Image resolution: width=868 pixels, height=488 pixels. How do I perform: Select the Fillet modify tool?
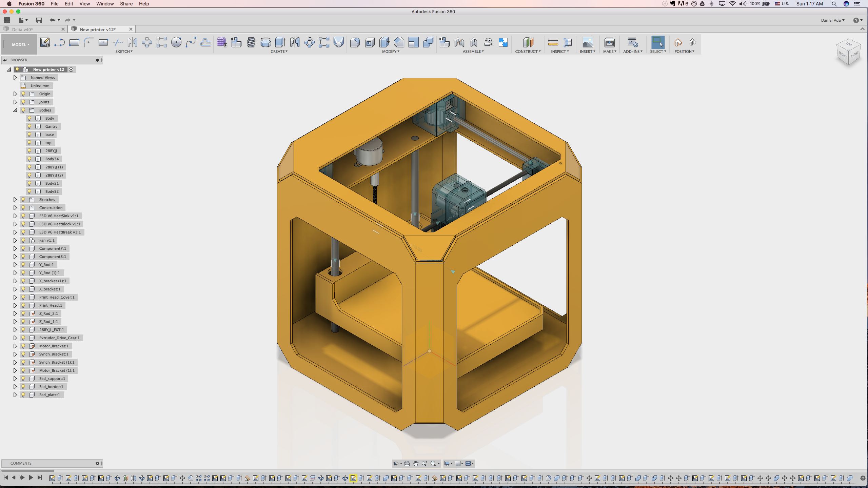[355, 42]
